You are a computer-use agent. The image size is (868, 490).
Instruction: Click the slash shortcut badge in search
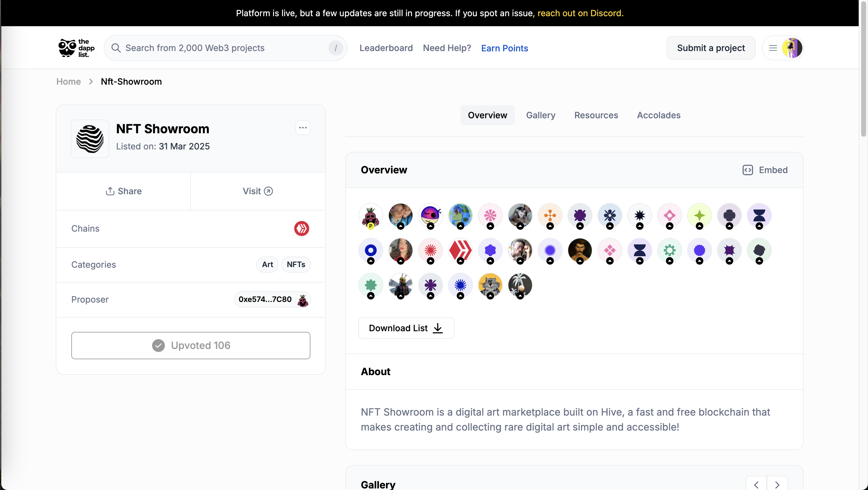click(x=336, y=48)
